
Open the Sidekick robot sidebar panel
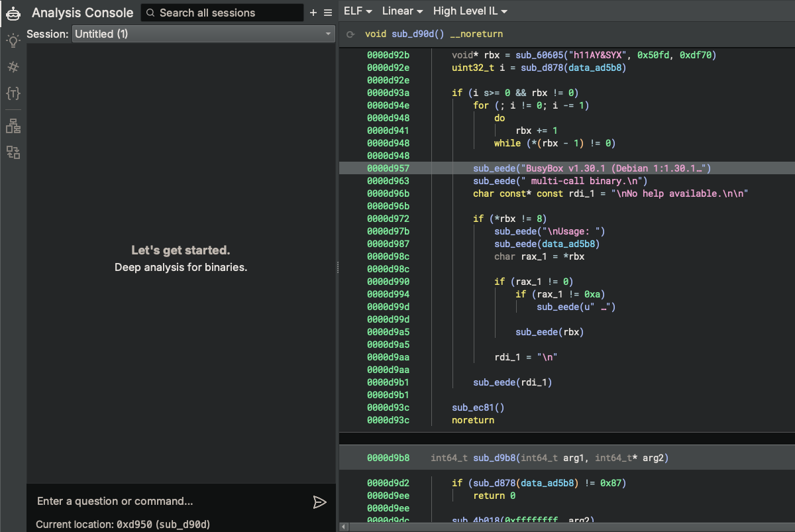13,13
